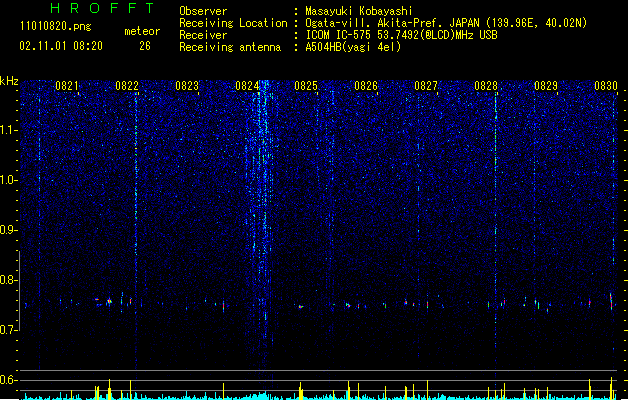This screenshot has width=629, height=400.
Task: Click the observer name Masayuki Kobayashi
Action: (x=359, y=11)
